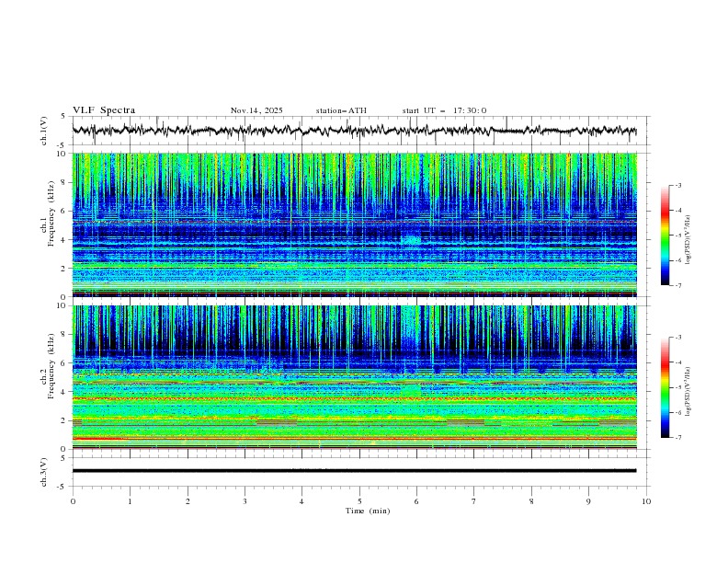Click the '-7' value on lower colorbar
The width and height of the screenshot is (728, 563).
point(677,438)
